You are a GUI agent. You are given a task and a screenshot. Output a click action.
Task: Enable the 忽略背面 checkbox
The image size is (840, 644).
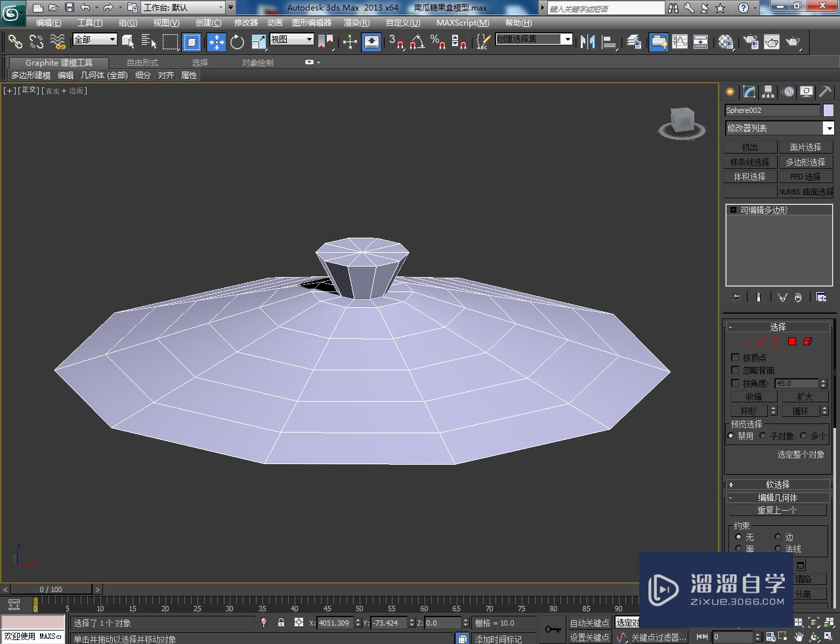pos(735,370)
